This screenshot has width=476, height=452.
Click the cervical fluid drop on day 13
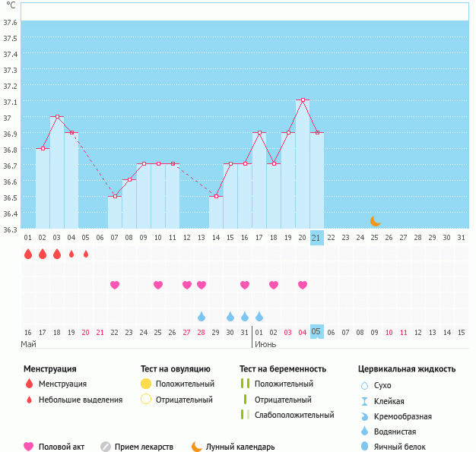pos(202,316)
